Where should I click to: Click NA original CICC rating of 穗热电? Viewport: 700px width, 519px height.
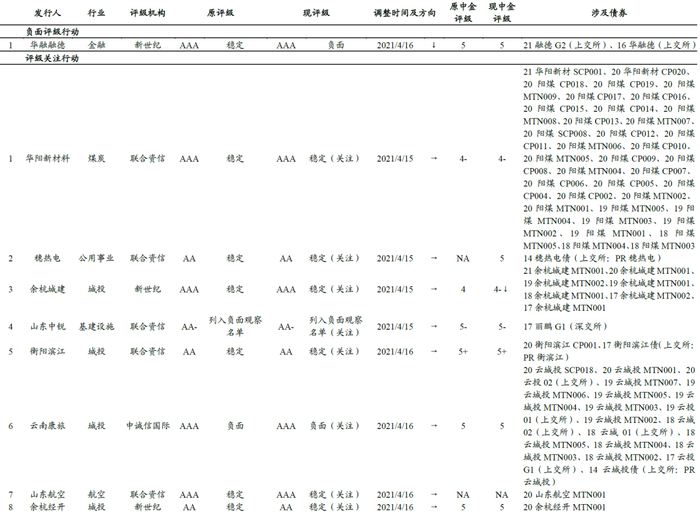click(x=463, y=258)
